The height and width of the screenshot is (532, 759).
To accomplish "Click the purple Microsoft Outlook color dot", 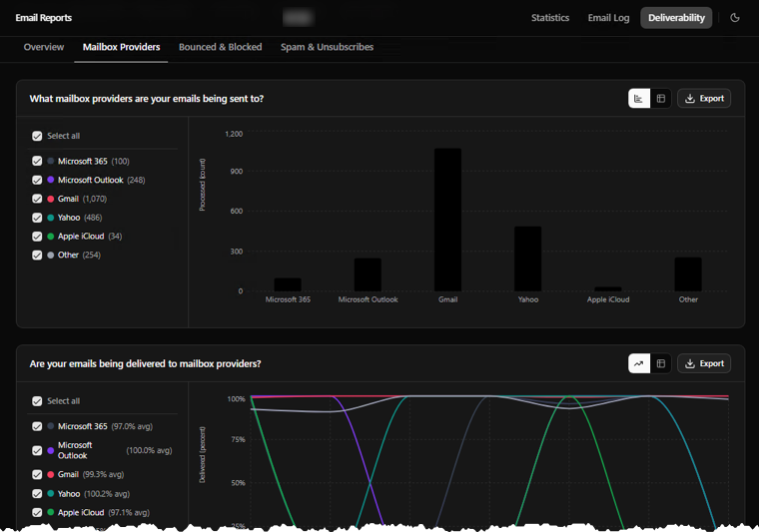I will pyautogui.click(x=50, y=180).
